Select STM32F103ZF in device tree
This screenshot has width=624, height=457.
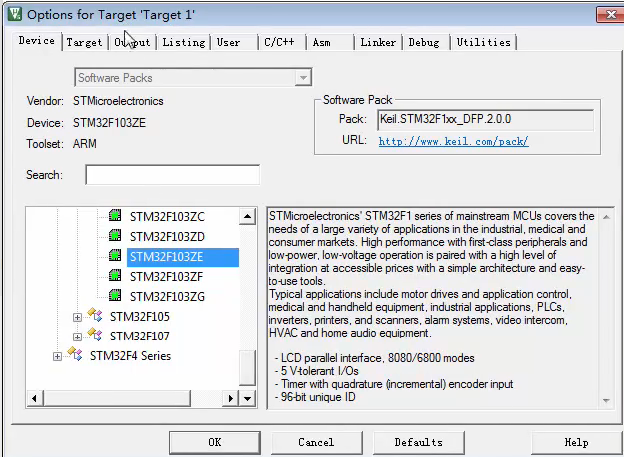pyautogui.click(x=166, y=277)
